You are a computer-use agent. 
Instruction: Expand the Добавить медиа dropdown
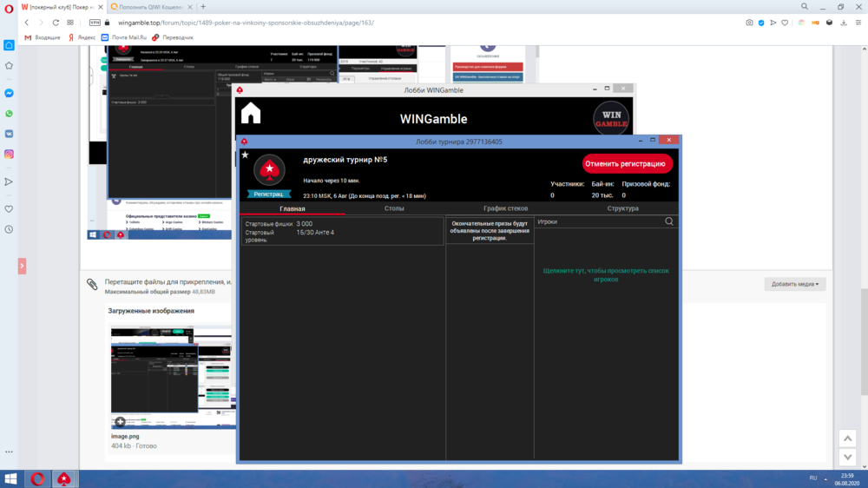[x=795, y=284]
